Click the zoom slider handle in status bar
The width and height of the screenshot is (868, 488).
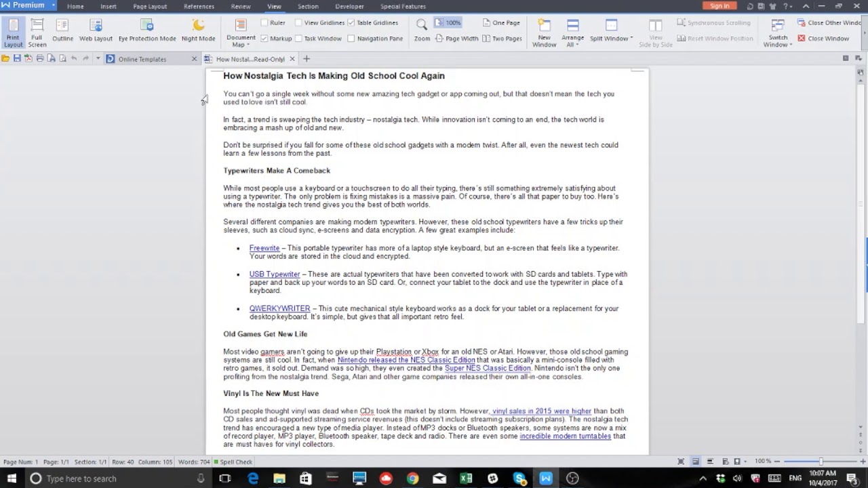click(x=821, y=462)
